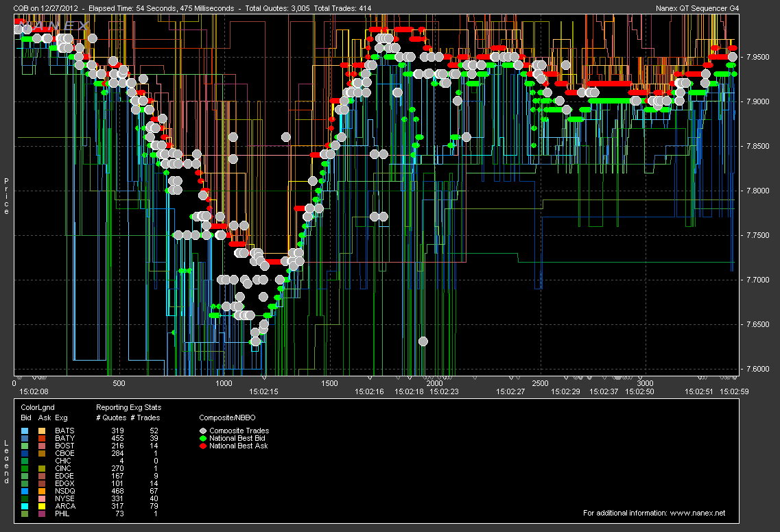
Task: Click the # Quotes column header
Action: coord(110,418)
